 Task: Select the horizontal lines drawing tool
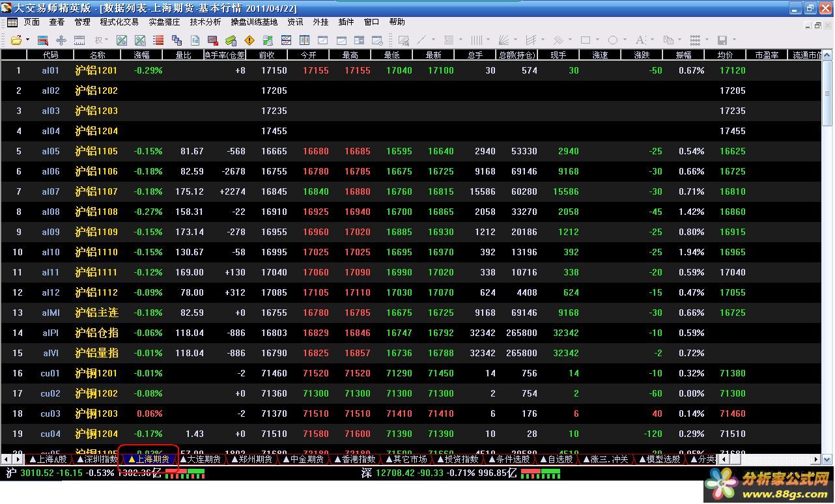tap(449, 40)
